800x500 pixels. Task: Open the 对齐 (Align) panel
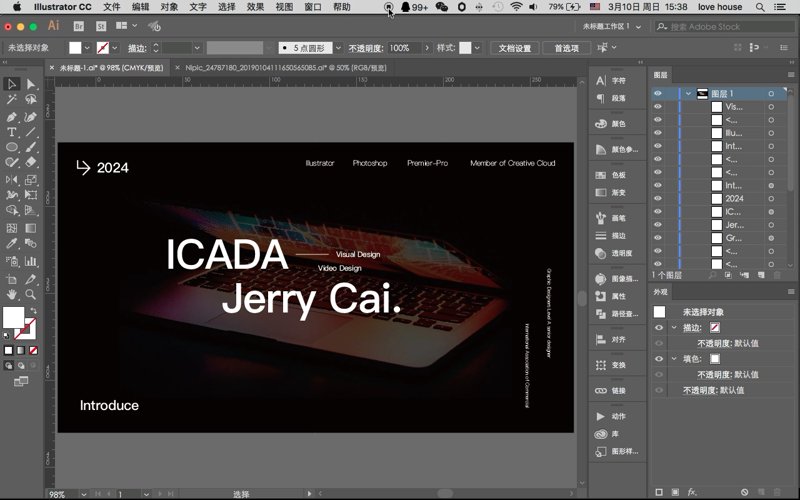point(611,339)
